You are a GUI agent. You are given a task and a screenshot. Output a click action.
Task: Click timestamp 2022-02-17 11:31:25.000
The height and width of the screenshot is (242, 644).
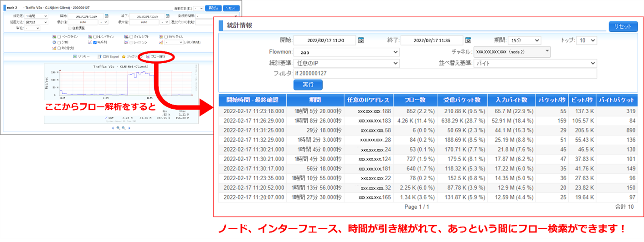click(x=253, y=130)
